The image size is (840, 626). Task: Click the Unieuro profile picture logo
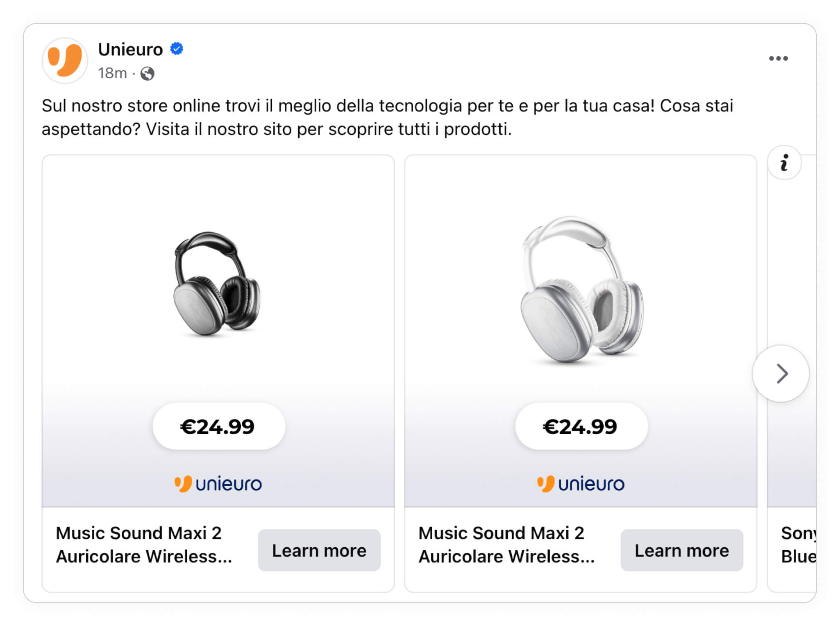pyautogui.click(x=65, y=61)
